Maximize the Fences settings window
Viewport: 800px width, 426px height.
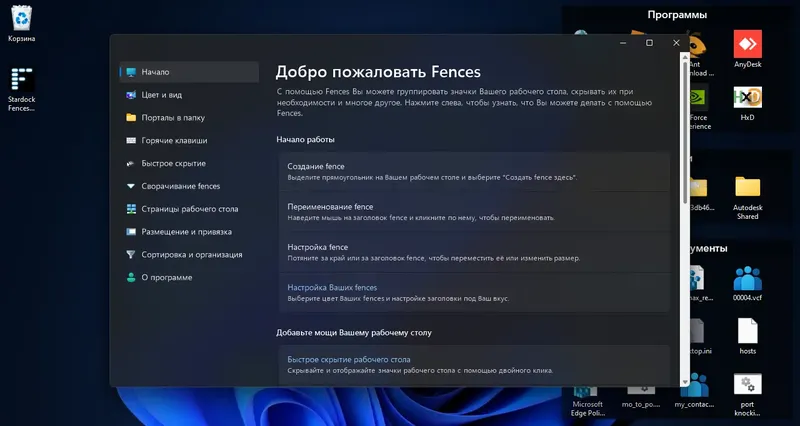tap(649, 43)
